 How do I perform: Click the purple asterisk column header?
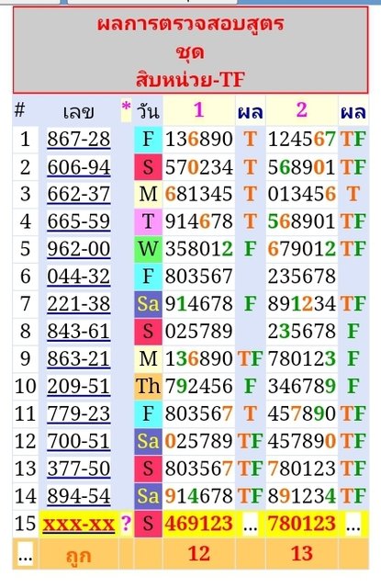127,108
